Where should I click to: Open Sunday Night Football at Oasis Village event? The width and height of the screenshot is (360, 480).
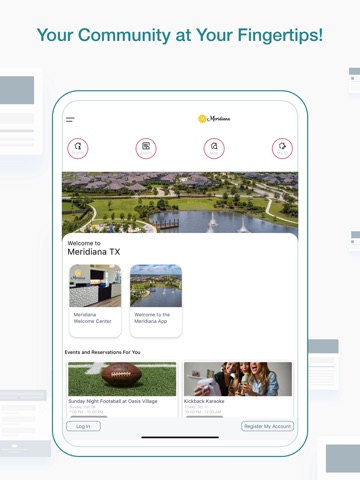122,389
